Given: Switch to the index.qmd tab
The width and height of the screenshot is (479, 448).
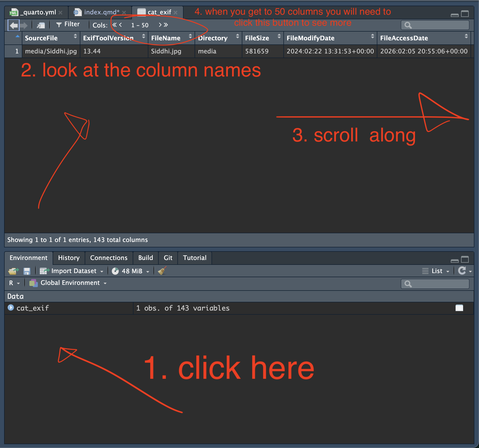Looking at the screenshot, I should pos(101,12).
